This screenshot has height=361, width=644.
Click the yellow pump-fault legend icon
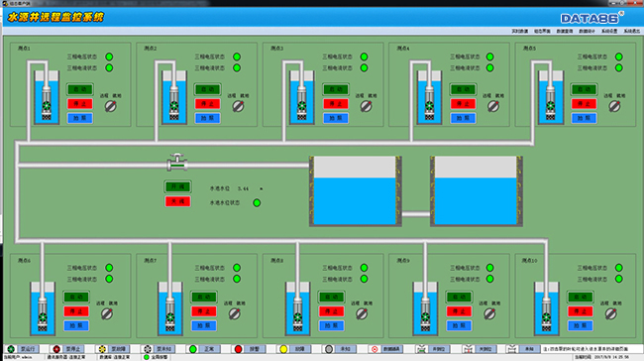click(102, 349)
